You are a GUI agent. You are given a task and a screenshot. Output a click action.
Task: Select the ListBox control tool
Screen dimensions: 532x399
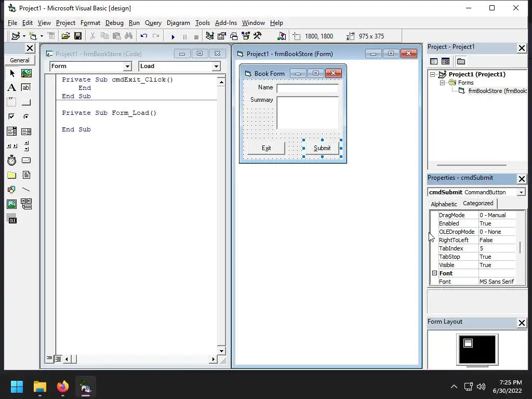[x=26, y=131]
